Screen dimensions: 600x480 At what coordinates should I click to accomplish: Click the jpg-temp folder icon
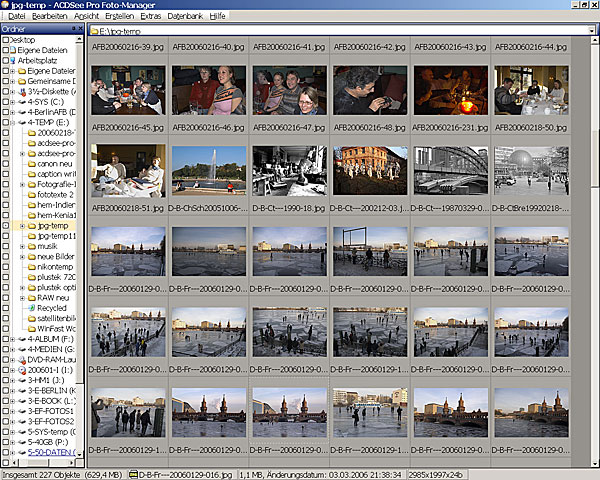[32, 226]
